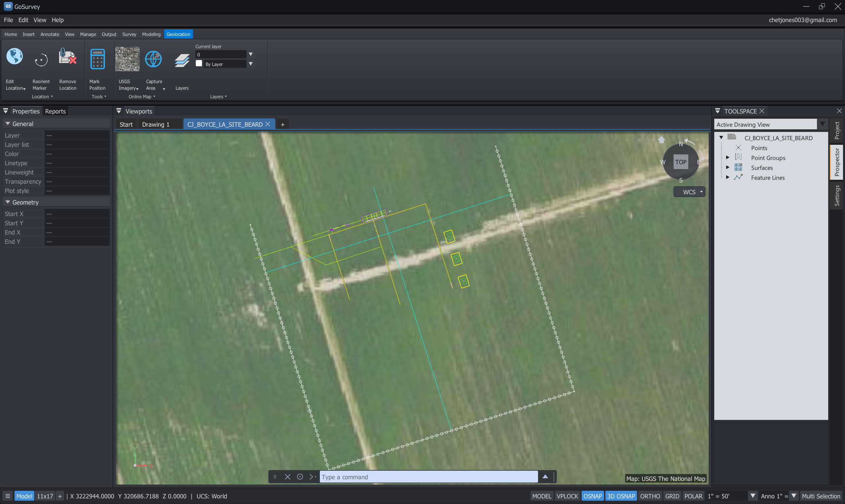Open the Help menu
The height and width of the screenshot is (504, 845).
pos(57,20)
